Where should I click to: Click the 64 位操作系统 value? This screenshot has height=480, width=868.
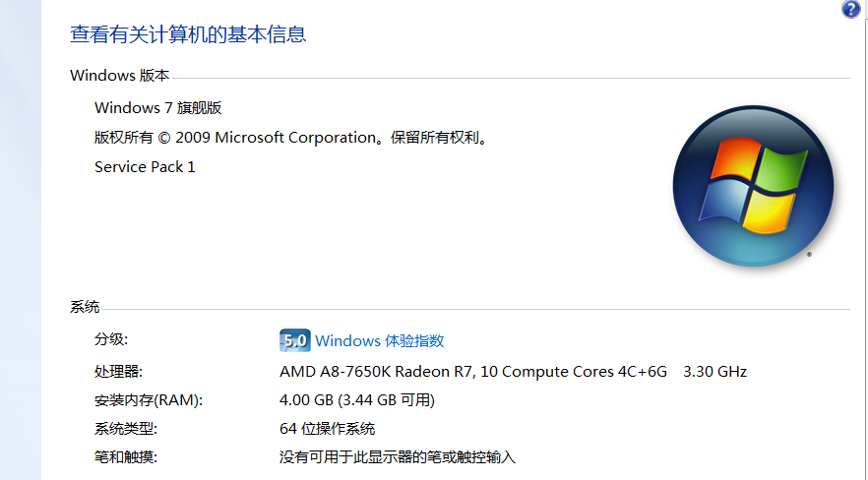(x=328, y=429)
